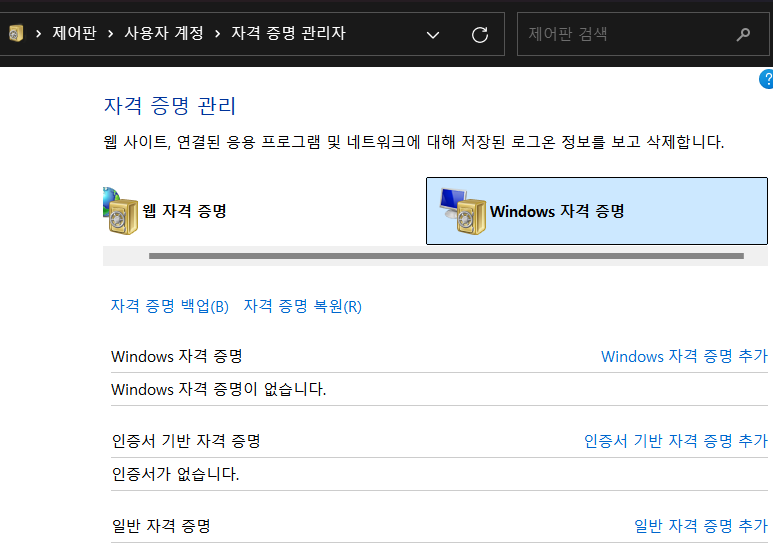This screenshot has width=773, height=547.
Task: Click 자격 증명 관리자 breadcrumb item
Action: tap(288, 34)
